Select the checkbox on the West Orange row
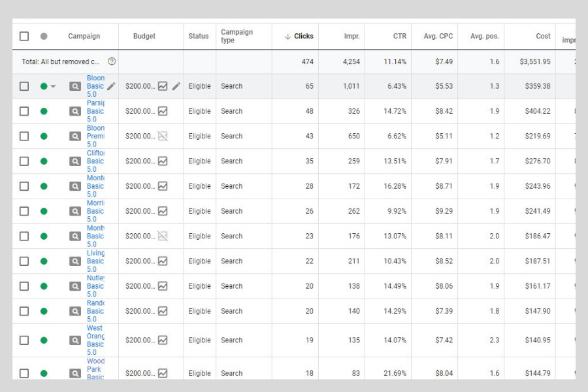The height and width of the screenshot is (392, 588). 24,340
